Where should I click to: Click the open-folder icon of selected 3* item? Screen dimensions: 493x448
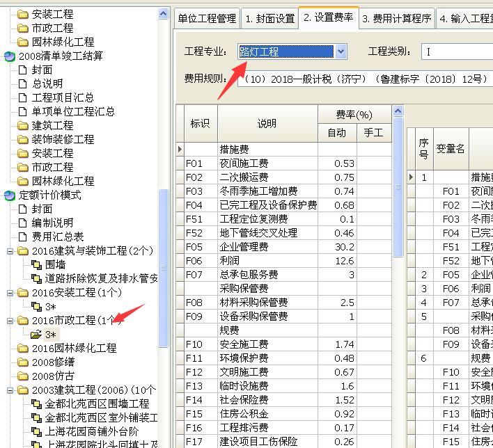point(36,335)
